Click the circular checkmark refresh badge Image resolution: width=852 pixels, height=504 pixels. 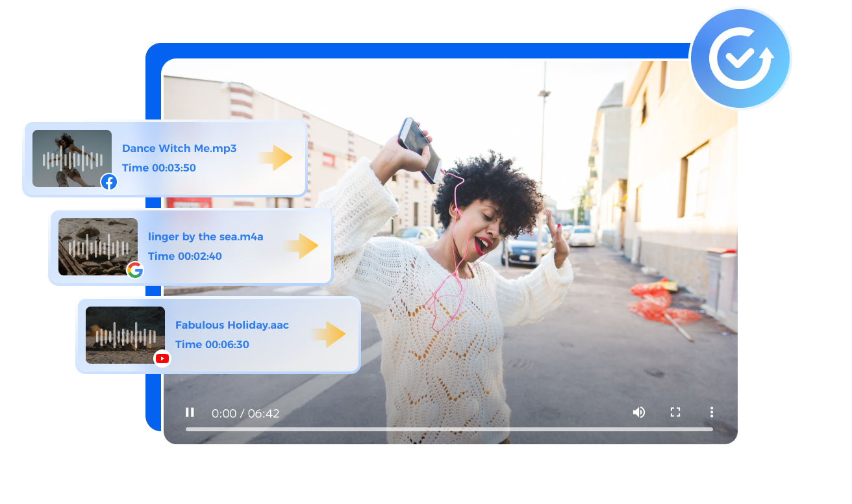tap(740, 59)
